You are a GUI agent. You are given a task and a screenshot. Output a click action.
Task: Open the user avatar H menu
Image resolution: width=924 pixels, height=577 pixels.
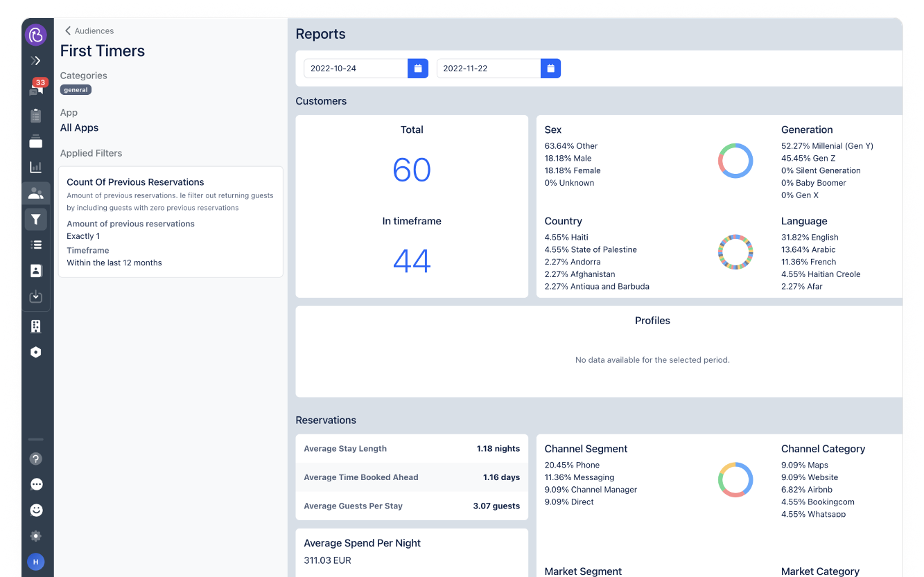click(36, 561)
